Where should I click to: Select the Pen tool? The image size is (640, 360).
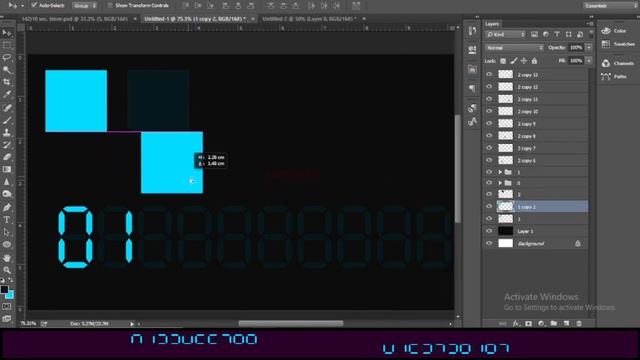(x=7, y=207)
